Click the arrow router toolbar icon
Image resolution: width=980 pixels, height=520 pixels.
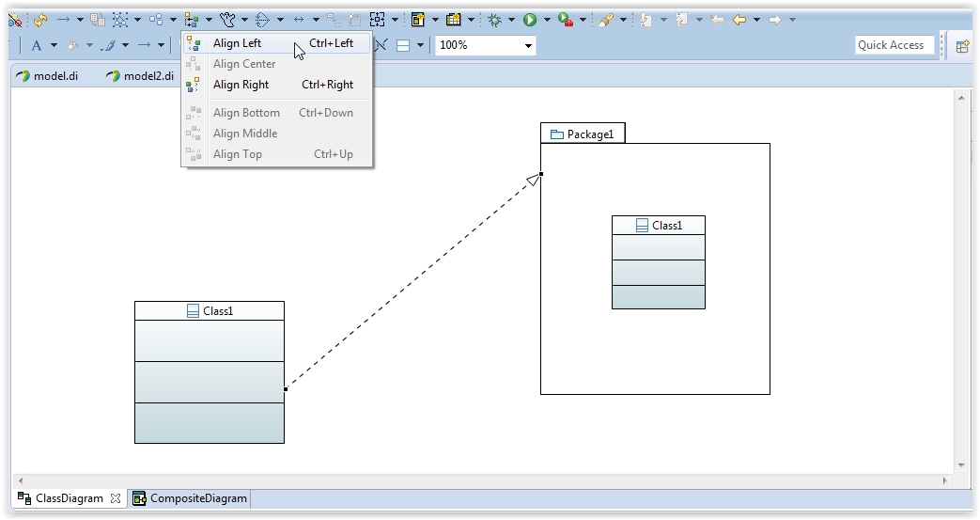tap(63, 20)
